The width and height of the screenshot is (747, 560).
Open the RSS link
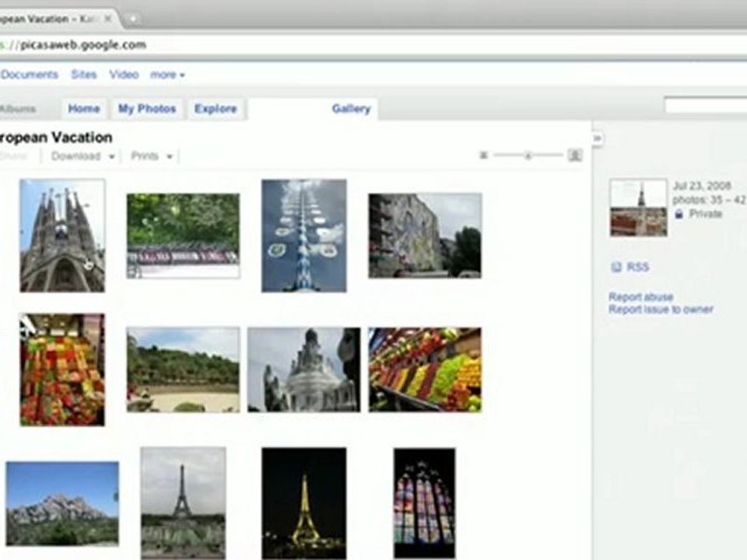coord(638,267)
